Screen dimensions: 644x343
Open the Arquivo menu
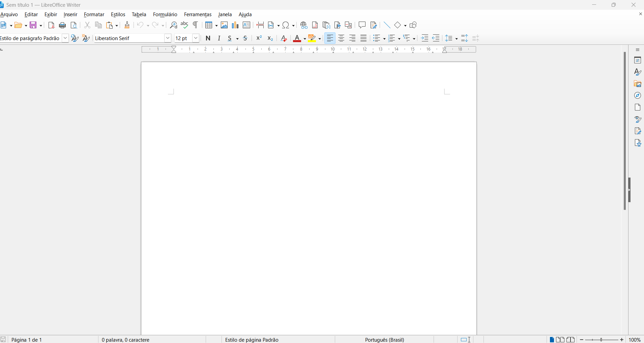[x=9, y=14]
